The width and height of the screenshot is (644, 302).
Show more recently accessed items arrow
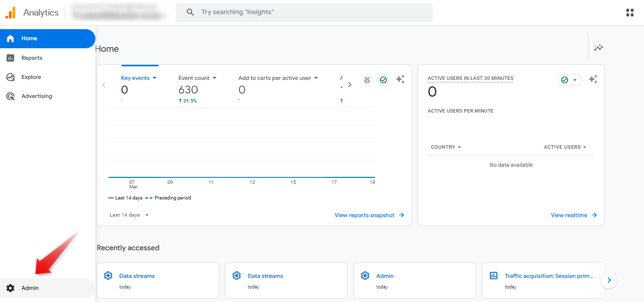[x=609, y=280]
